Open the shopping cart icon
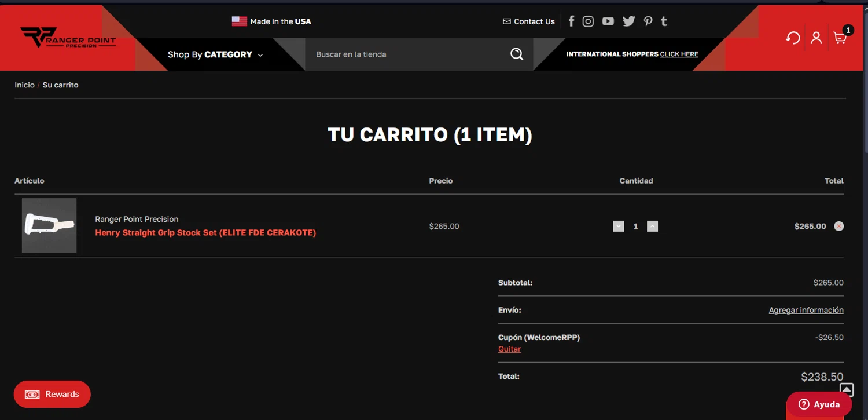The image size is (868, 420). [840, 38]
